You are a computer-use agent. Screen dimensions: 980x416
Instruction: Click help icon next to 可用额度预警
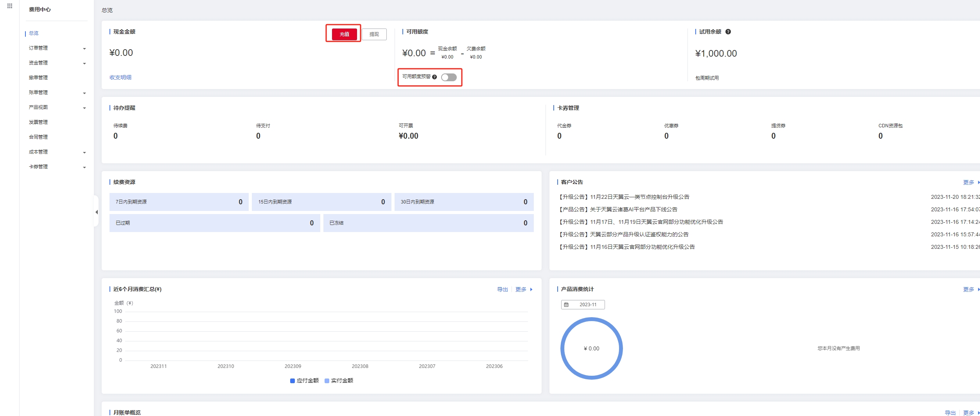tap(434, 77)
